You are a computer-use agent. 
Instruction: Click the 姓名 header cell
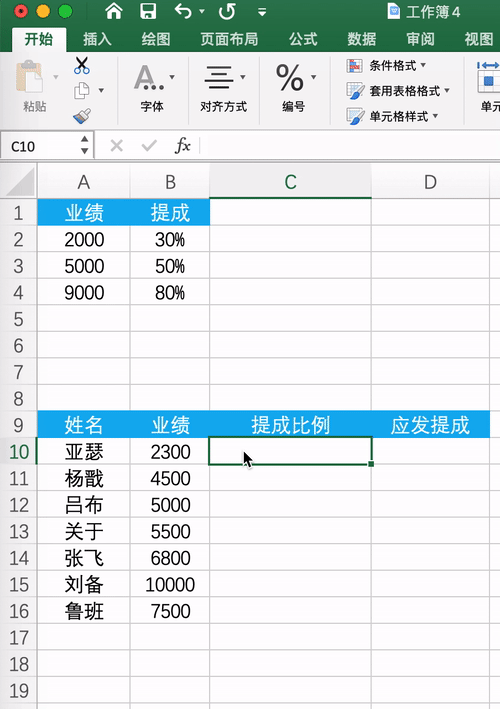point(84,425)
